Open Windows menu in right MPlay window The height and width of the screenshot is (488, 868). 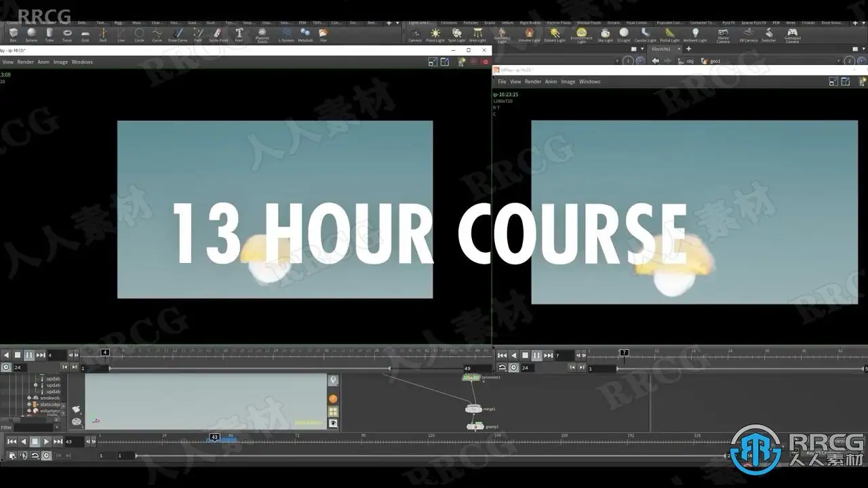590,81
